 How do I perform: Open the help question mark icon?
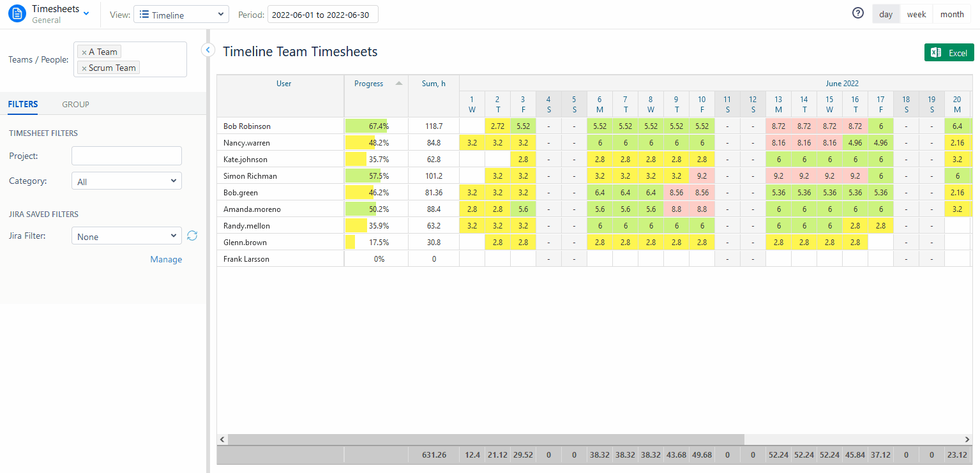(x=858, y=13)
